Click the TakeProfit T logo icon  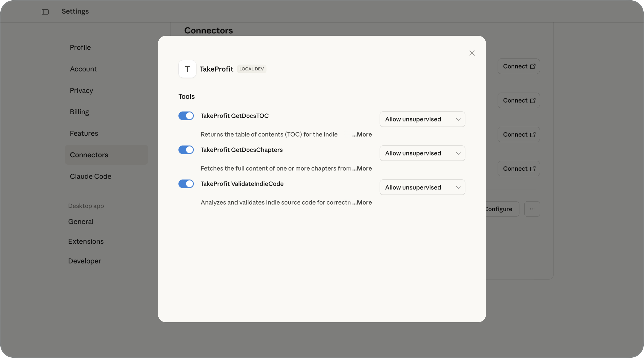(x=187, y=69)
